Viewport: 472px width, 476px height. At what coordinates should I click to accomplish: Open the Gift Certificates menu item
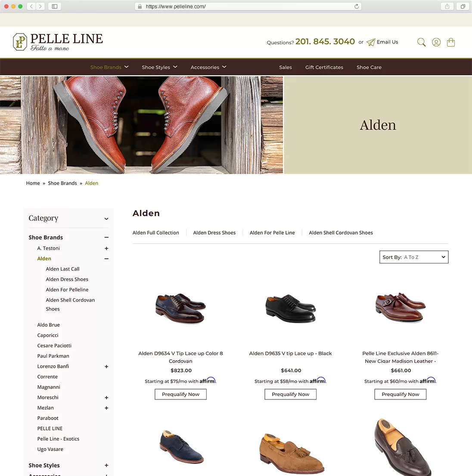[324, 67]
